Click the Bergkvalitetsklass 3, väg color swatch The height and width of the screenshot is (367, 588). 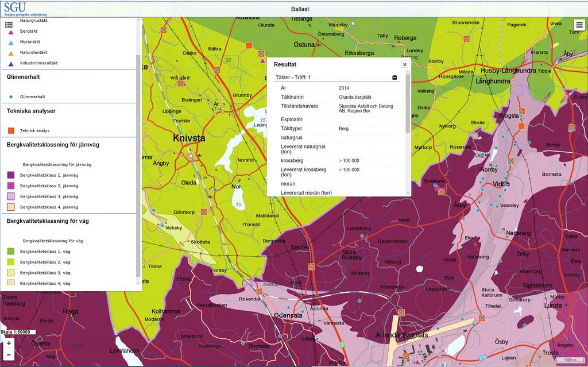(11, 272)
